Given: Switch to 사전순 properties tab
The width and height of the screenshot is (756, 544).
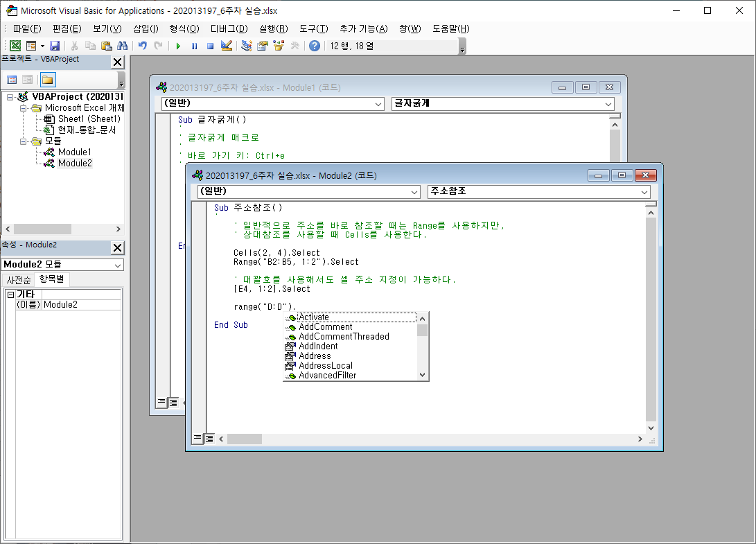Looking at the screenshot, I should click(18, 280).
